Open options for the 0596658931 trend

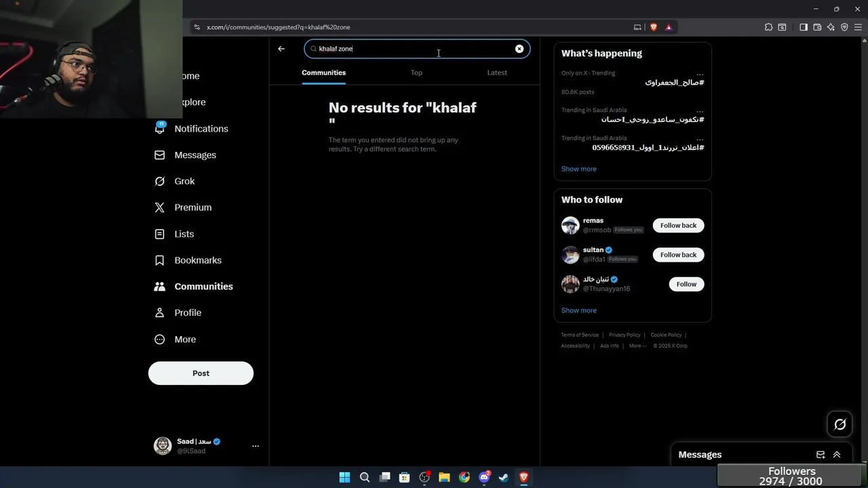(700, 138)
